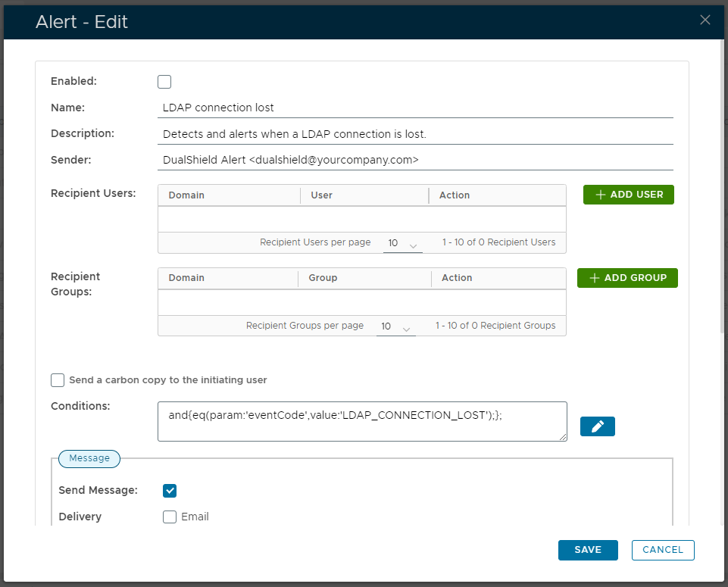728x587 pixels.
Task: Enable carbon copy to the initiating user
Action: coord(58,380)
